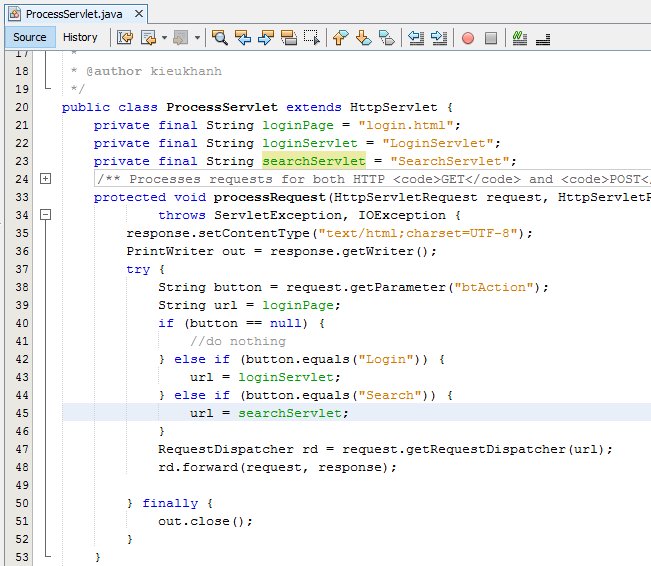Switch to the Source view
651x566 pixels.
29,37
